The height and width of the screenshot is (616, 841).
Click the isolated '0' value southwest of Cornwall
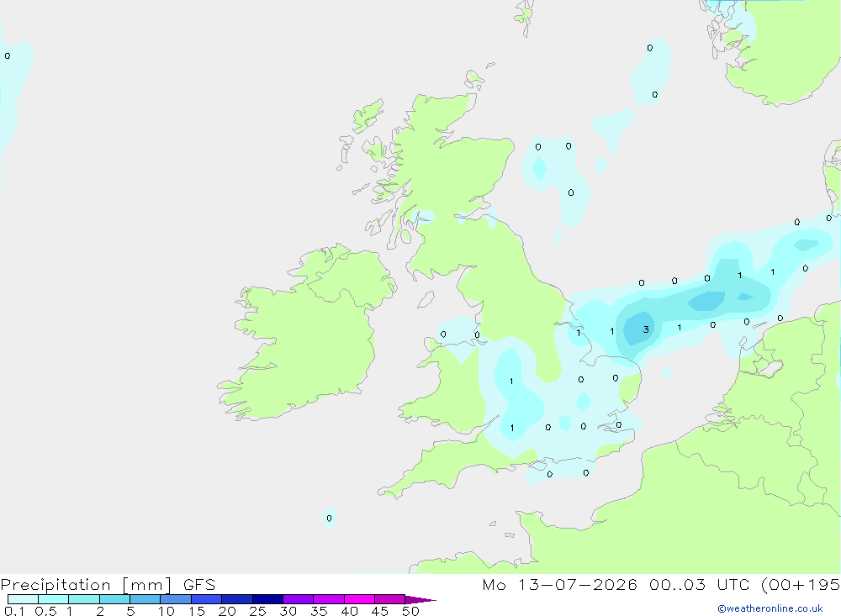point(330,519)
